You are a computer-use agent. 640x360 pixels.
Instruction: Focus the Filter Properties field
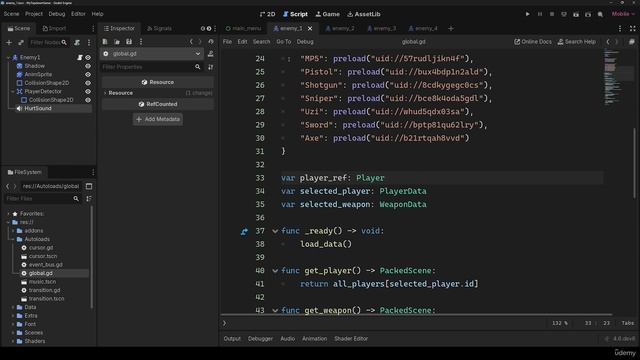[x=151, y=67]
